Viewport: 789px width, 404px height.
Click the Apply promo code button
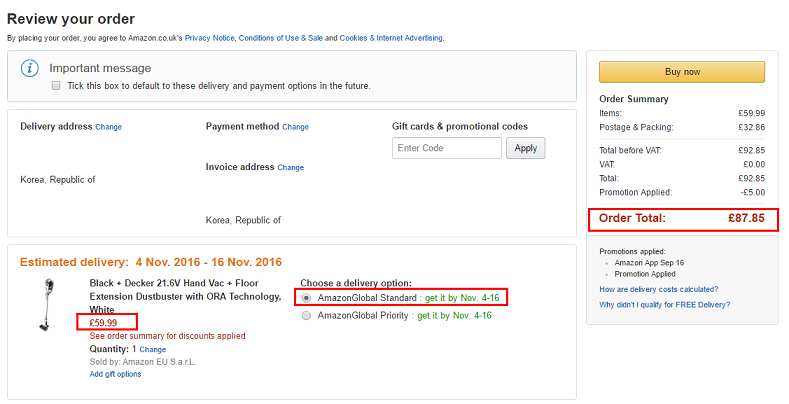click(x=525, y=148)
